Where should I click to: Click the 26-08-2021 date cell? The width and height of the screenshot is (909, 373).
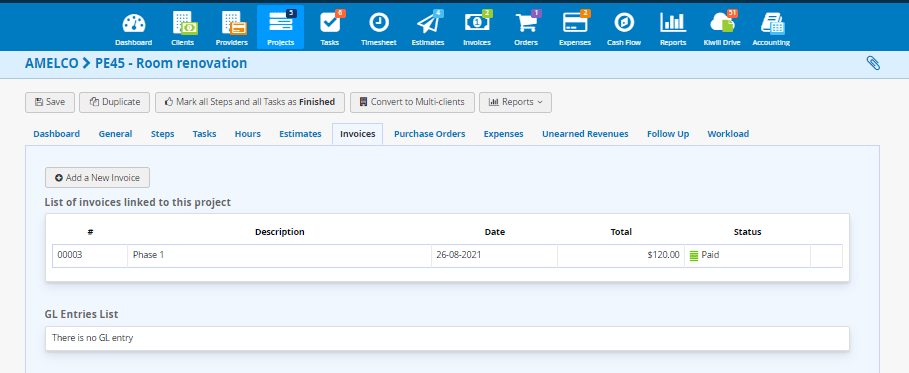(x=495, y=255)
